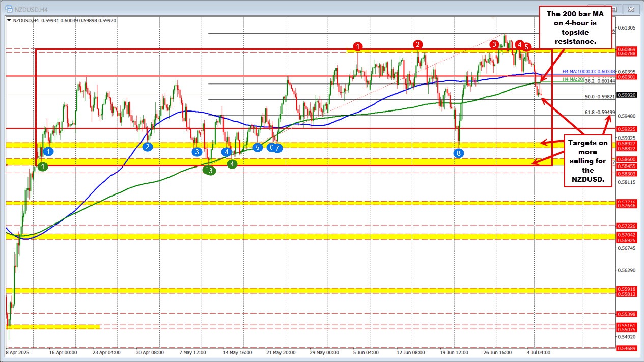Select the NZDUSD.H4 window title tab
This screenshot has height=362, width=644.
coord(31,9)
